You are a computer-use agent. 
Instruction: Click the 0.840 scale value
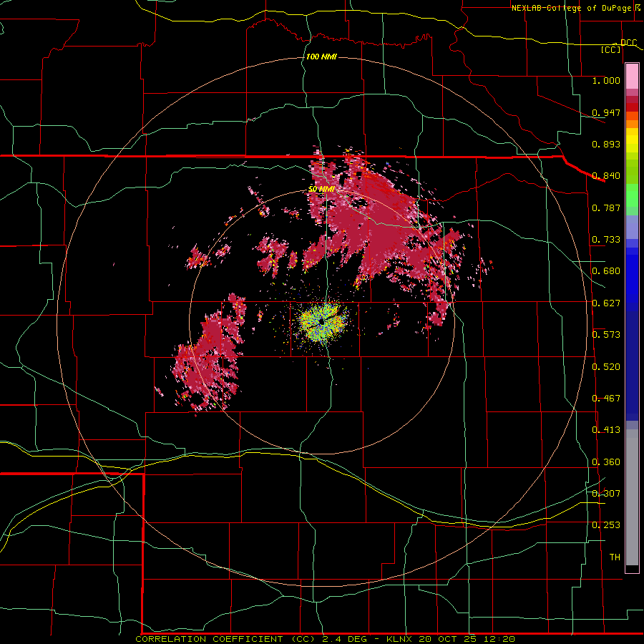(x=606, y=176)
